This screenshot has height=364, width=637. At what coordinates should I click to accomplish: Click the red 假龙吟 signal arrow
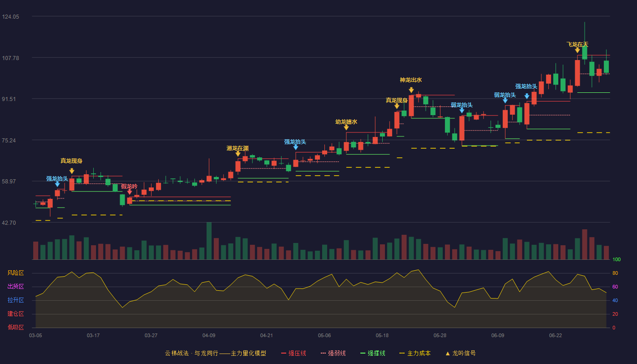point(130,192)
